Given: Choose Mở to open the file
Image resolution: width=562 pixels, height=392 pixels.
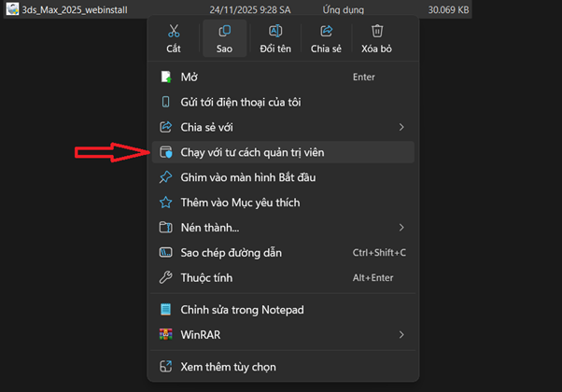Looking at the screenshot, I should 196,77.
